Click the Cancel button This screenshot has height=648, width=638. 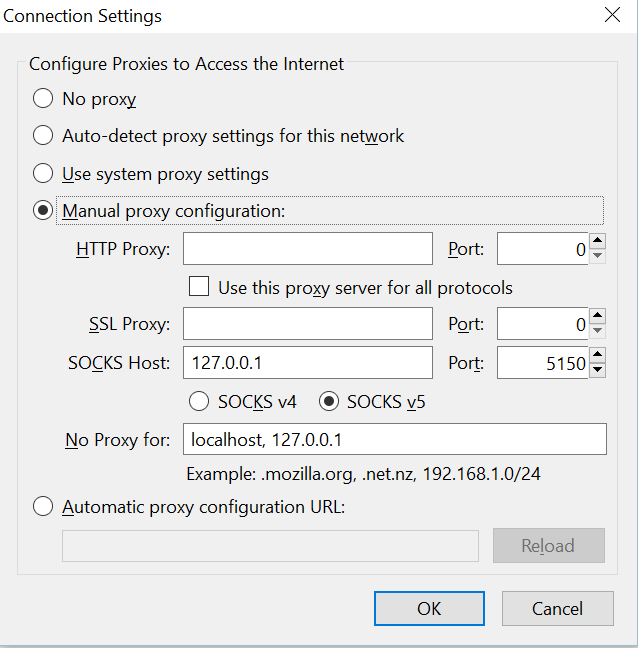[557, 609]
